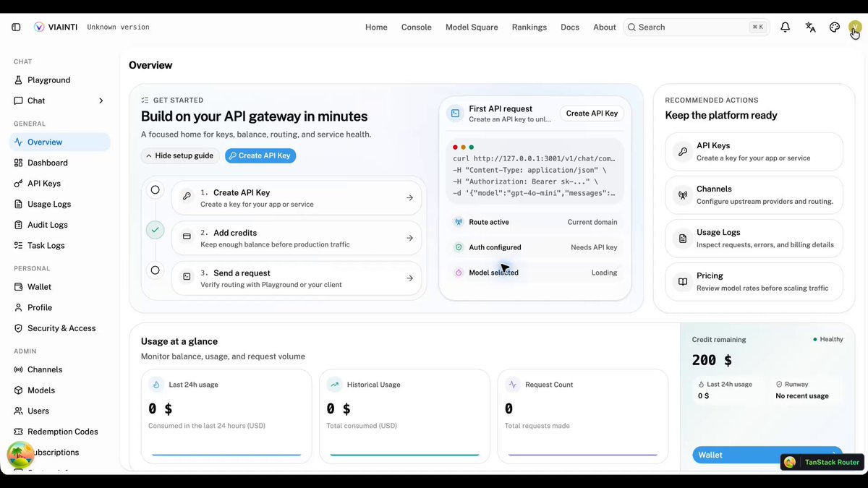The height and width of the screenshot is (488, 868).
Task: Open step 1 Create API Key row
Action: tap(297, 197)
